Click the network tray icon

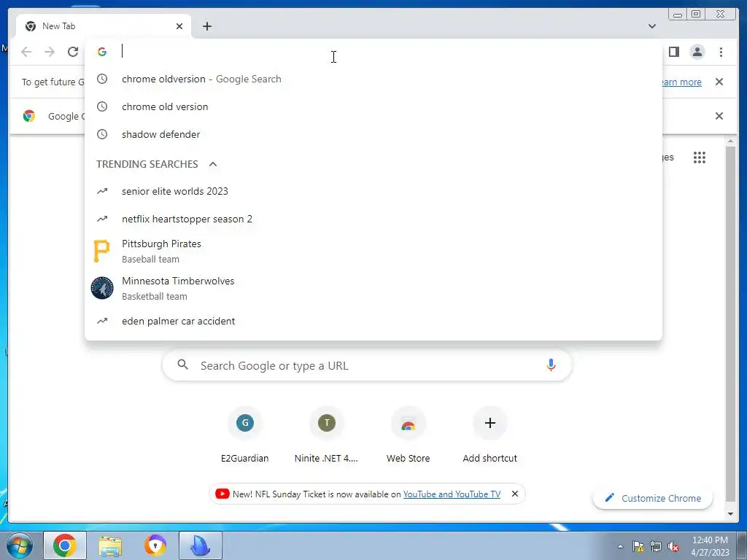point(656,546)
